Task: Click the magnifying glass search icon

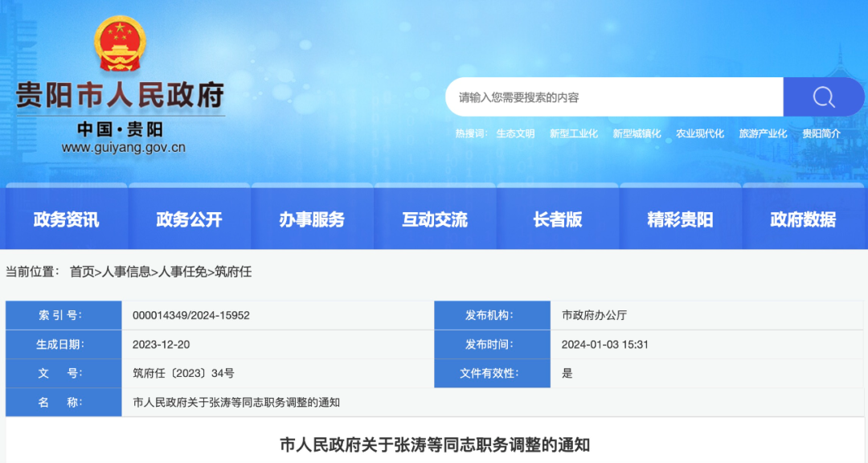Action: (823, 97)
